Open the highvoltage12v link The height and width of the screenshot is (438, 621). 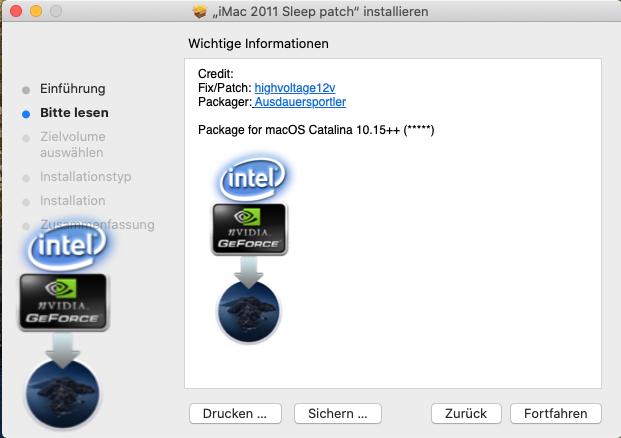tap(295, 88)
